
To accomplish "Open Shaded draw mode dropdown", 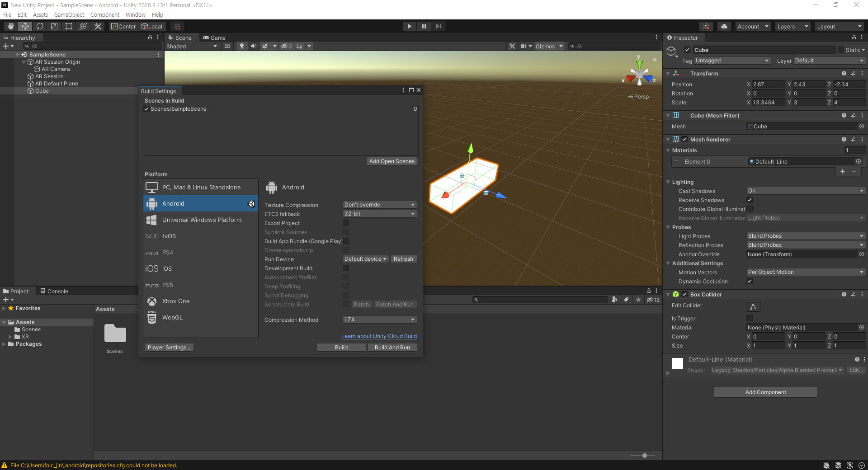I will (x=192, y=46).
